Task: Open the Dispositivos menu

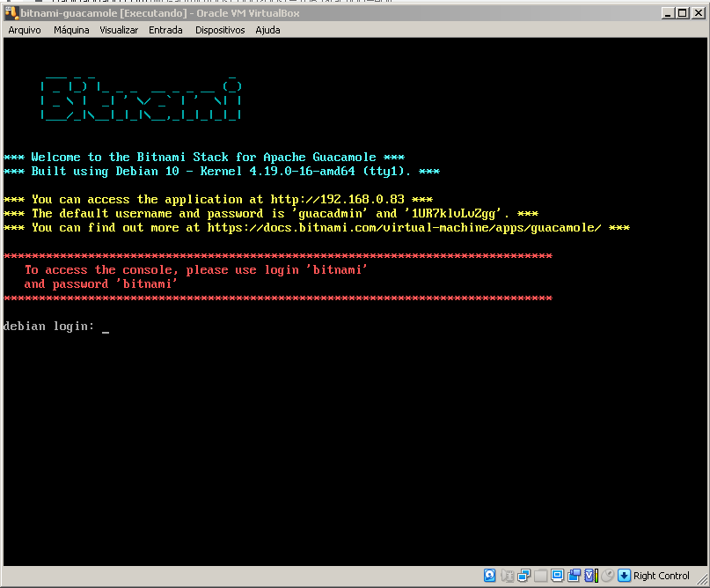Action: click(x=220, y=30)
